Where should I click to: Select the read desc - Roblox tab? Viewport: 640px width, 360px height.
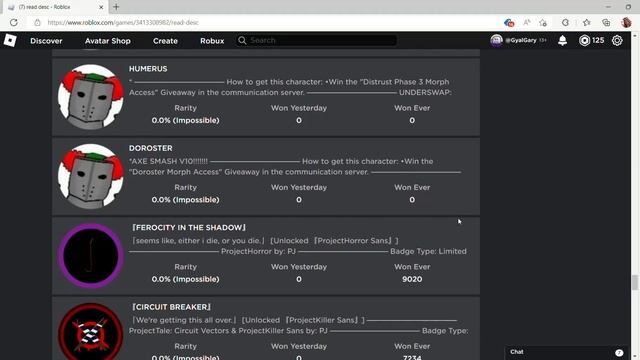pos(55,7)
